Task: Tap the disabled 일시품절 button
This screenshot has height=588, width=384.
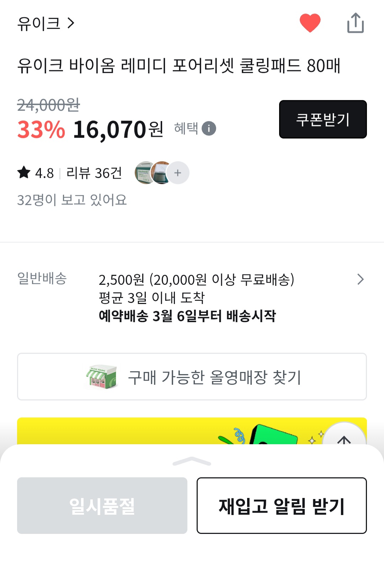Action: 102,505
